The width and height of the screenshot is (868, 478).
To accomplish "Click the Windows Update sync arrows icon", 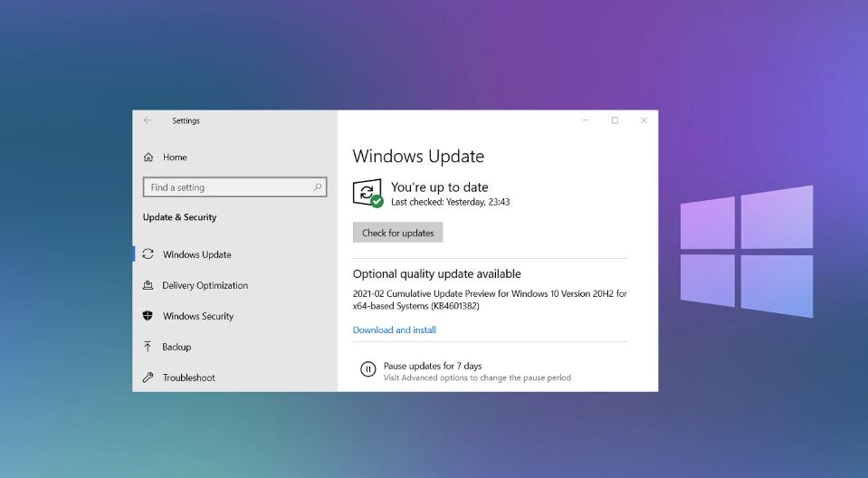I will coord(148,254).
